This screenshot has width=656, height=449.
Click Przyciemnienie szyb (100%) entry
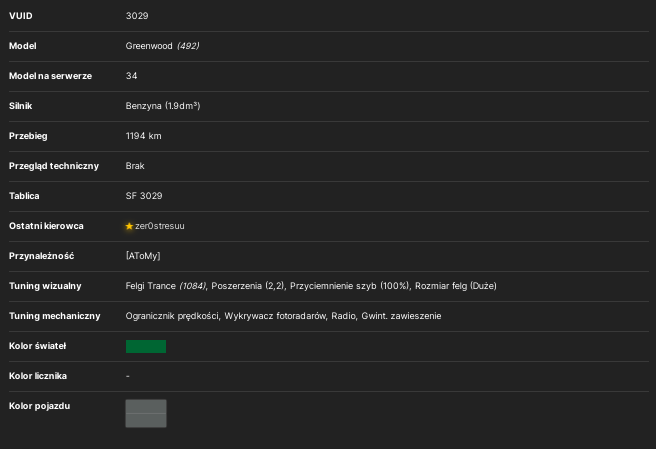coord(350,286)
